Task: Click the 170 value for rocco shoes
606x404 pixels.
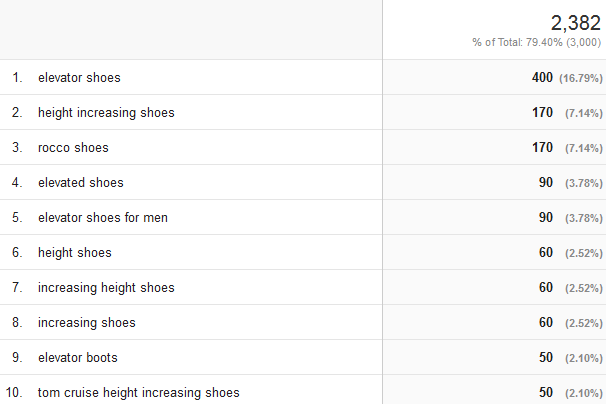Action: (542, 147)
